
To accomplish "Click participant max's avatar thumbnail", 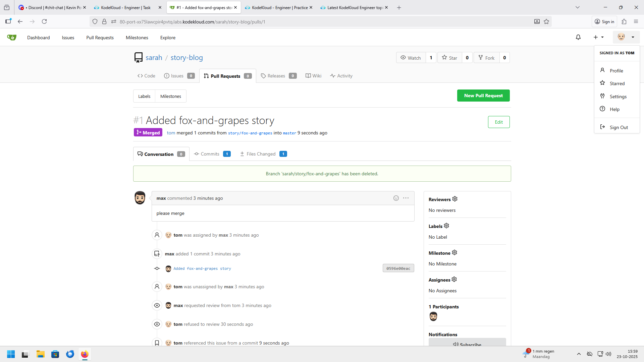I will pos(433,316).
